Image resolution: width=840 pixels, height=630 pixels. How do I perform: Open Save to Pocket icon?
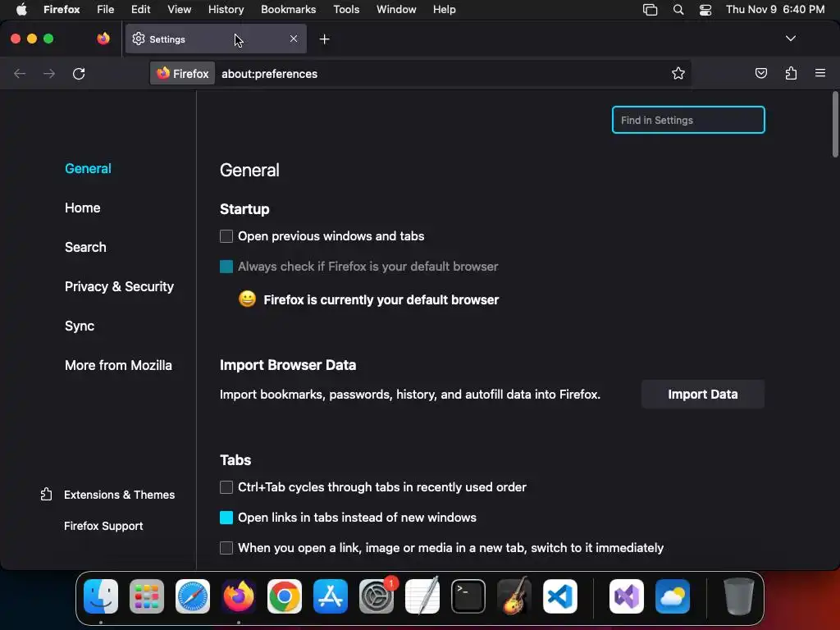coord(760,73)
